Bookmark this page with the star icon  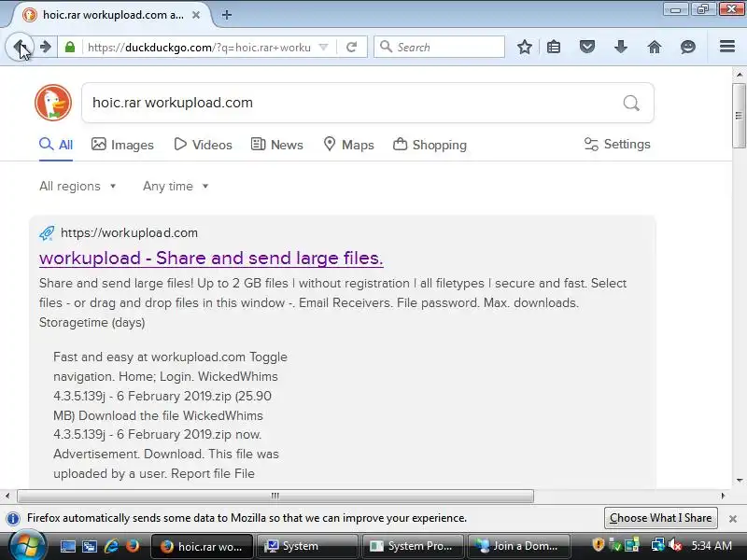[525, 47]
